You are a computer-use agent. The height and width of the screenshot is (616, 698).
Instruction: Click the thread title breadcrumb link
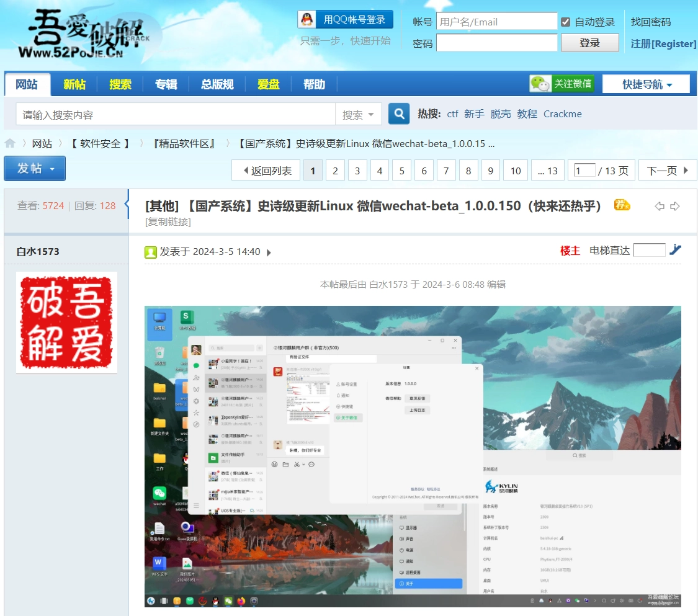point(365,143)
